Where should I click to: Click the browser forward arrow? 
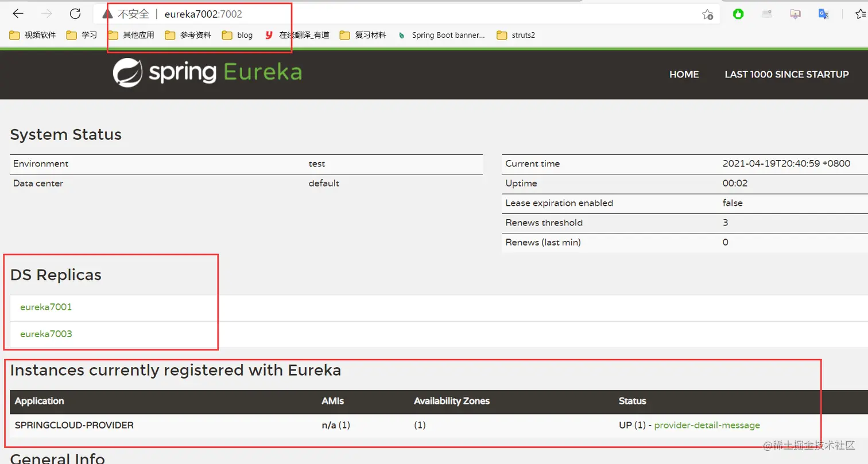(x=47, y=14)
